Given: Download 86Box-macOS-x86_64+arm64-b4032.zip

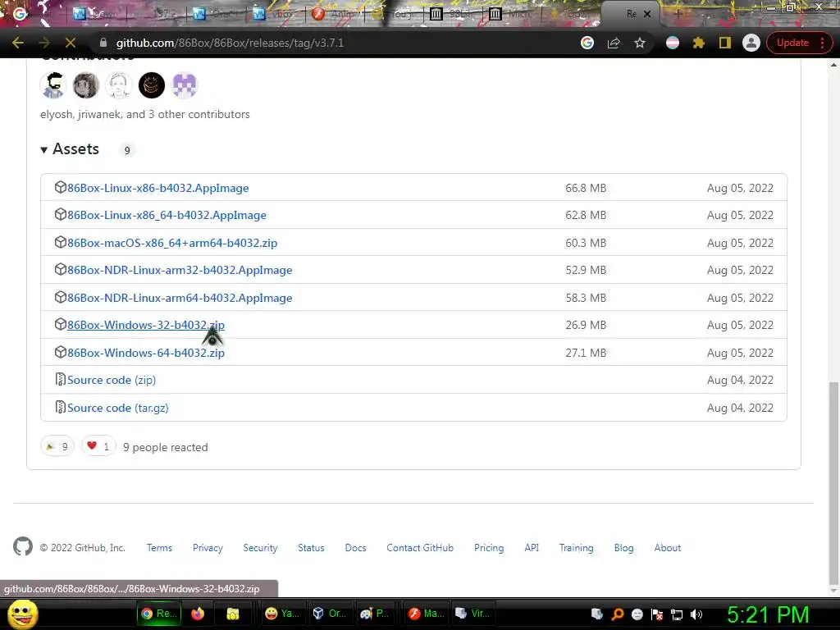Looking at the screenshot, I should pos(172,243).
